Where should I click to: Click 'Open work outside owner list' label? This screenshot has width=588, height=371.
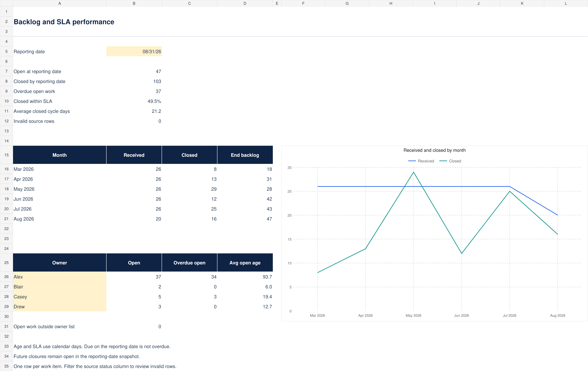(44, 326)
